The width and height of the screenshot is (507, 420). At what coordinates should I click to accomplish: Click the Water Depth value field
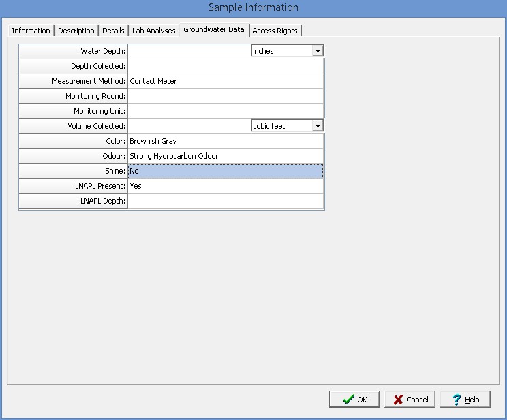(x=189, y=51)
